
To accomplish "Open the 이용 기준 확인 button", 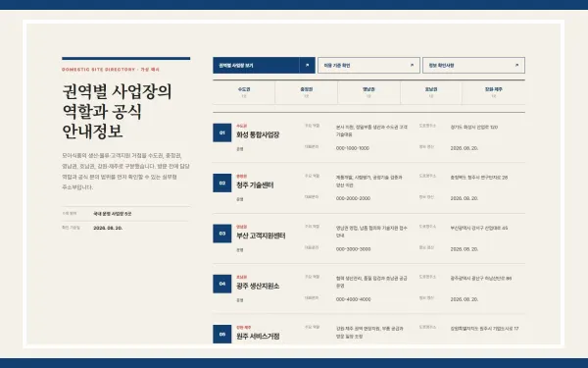I will pyautogui.click(x=368, y=66).
